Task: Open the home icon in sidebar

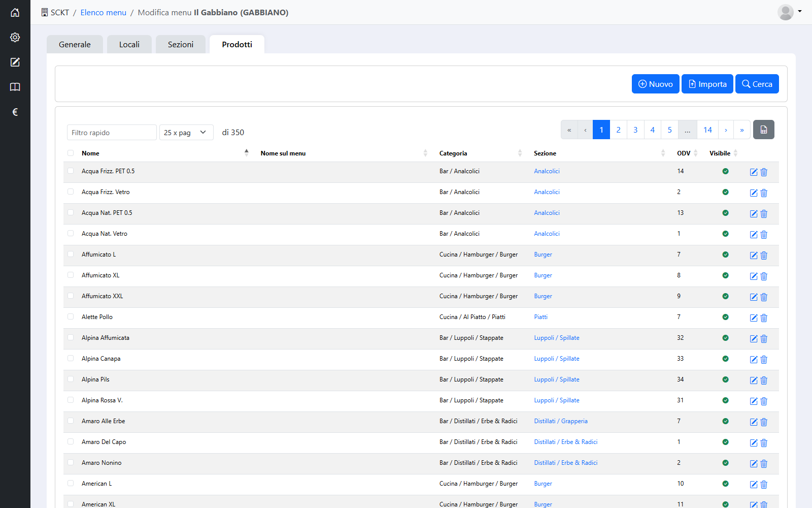Action: 15,12
